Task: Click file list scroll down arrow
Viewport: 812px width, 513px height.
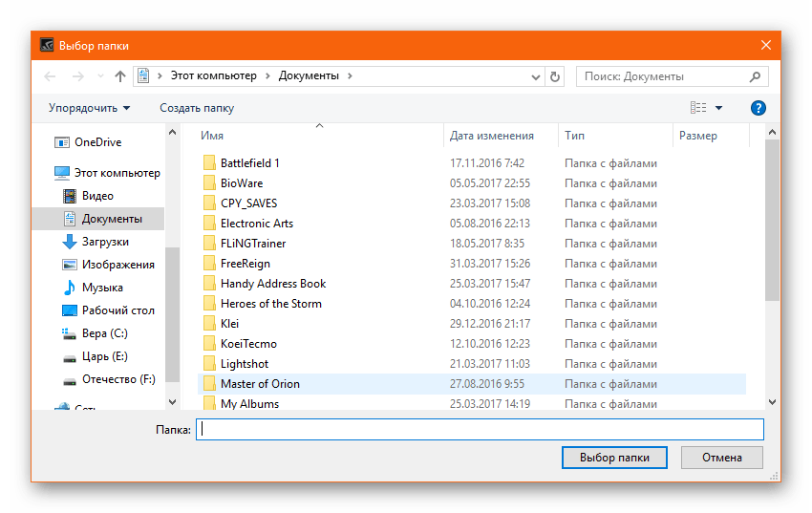Action: [x=772, y=401]
